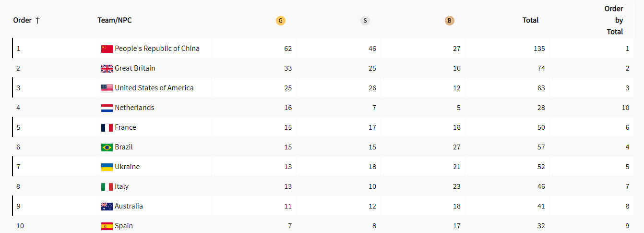
Task: Click the gold medal column icon
Action: click(x=281, y=21)
